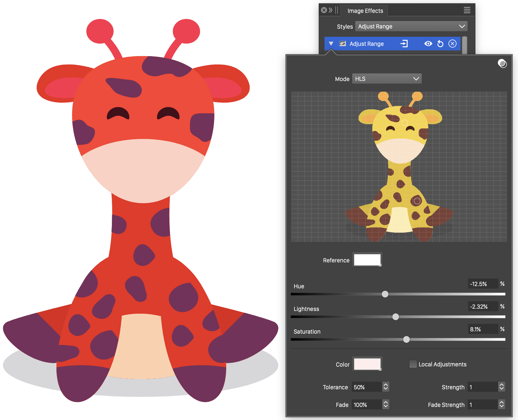Remove the Adjust Range effect

[452, 44]
